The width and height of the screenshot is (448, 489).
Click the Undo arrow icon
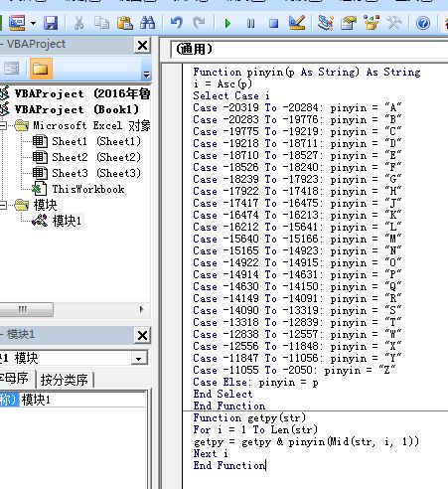(177, 23)
